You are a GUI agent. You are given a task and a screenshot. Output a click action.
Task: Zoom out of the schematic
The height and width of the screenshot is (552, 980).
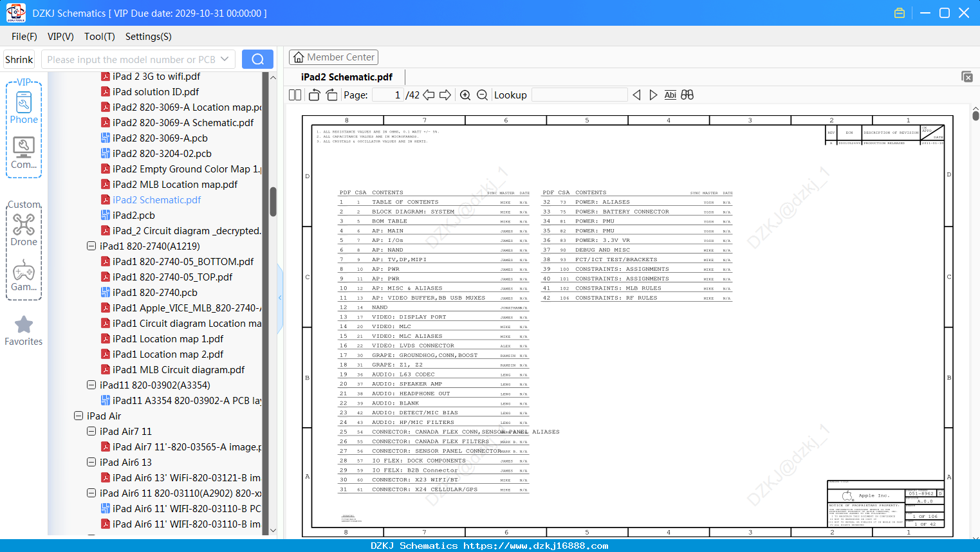pos(482,95)
